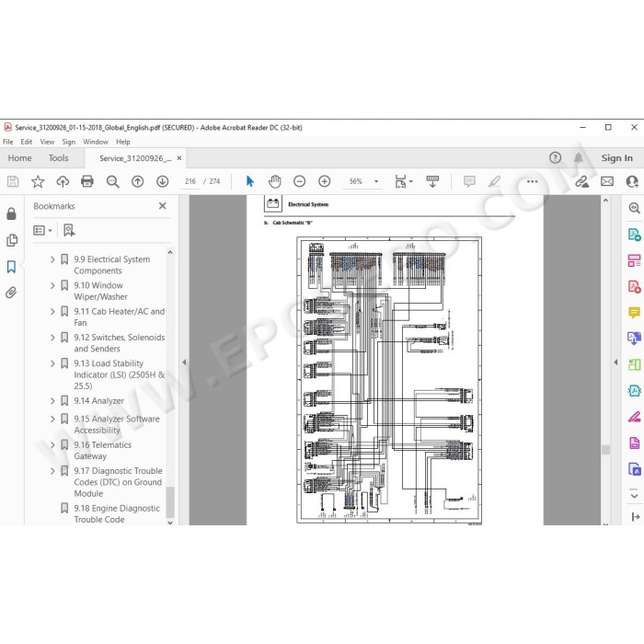The image size is (644, 644).
Task: Open the Attachments paperclip panel
Action: [x=11, y=293]
